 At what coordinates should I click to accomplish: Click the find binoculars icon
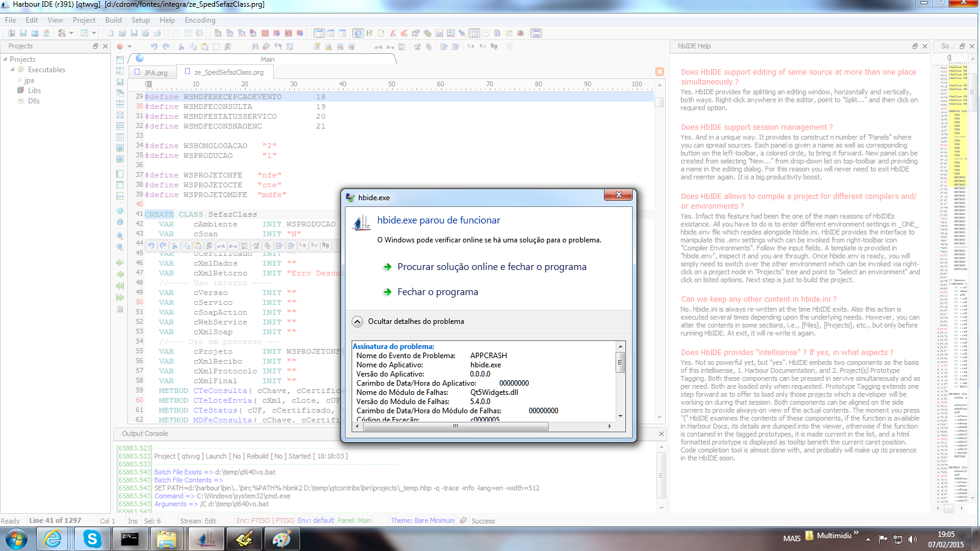[255, 47]
